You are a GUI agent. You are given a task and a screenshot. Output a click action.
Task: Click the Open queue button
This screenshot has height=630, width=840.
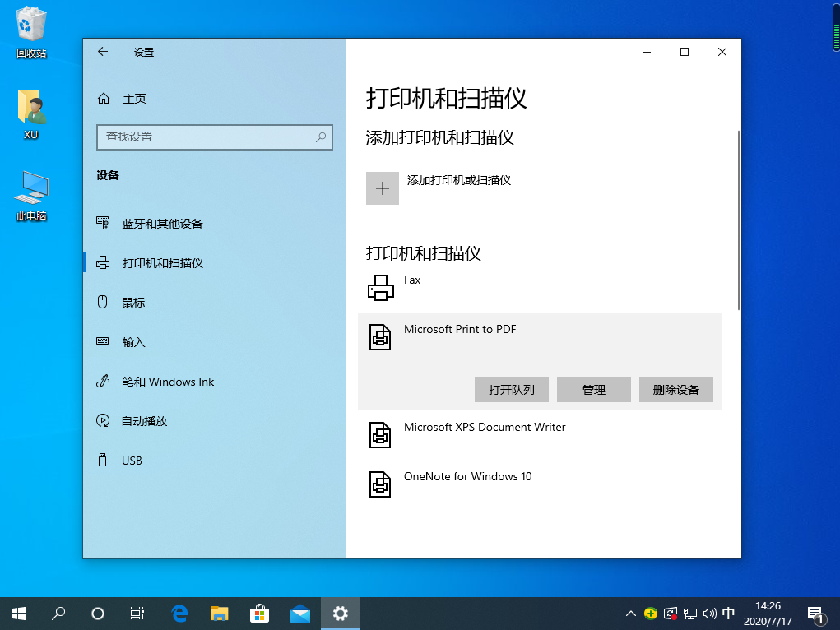point(512,390)
